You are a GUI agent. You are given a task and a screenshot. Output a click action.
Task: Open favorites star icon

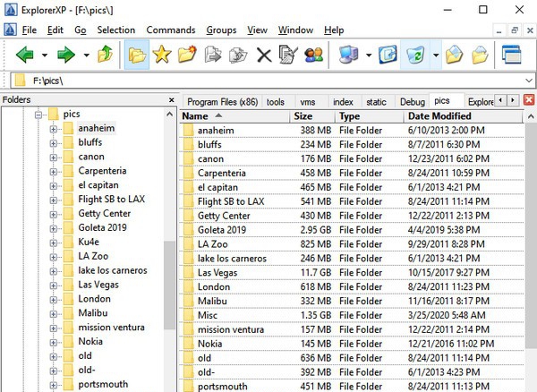(162, 55)
